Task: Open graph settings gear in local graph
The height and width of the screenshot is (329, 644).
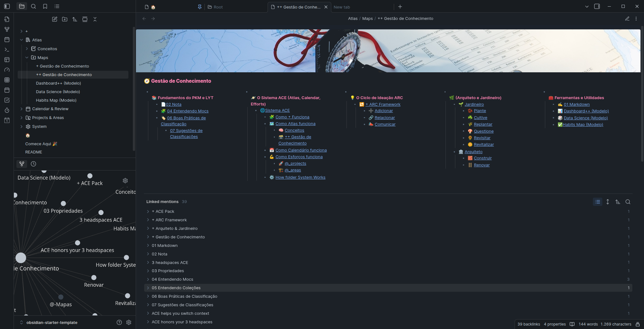Action: [125, 181]
